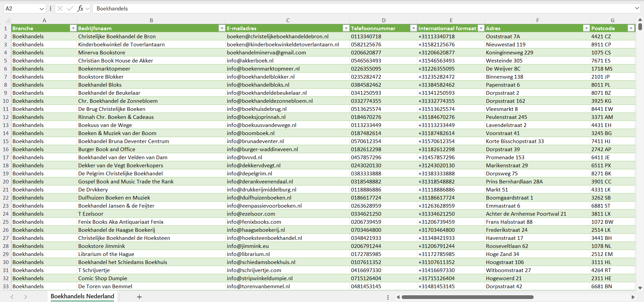Select row 15 header
Viewport: 644px width, 302px height.
[x=6, y=141]
